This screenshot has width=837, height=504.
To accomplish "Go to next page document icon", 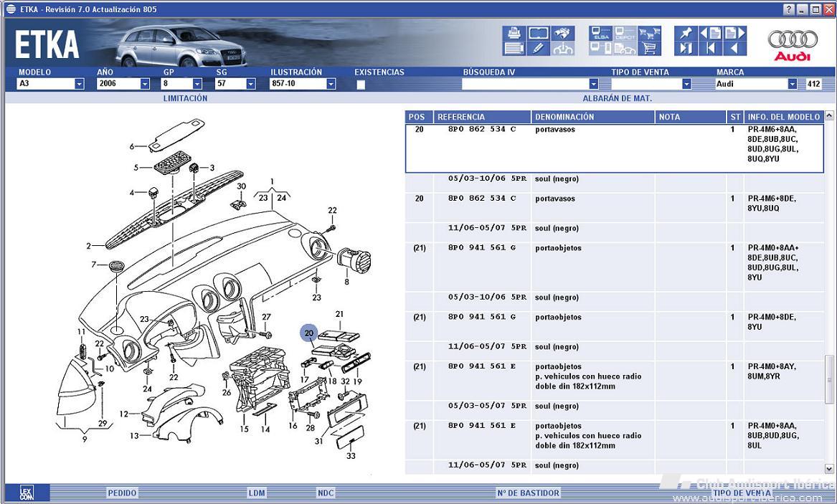I will [734, 33].
